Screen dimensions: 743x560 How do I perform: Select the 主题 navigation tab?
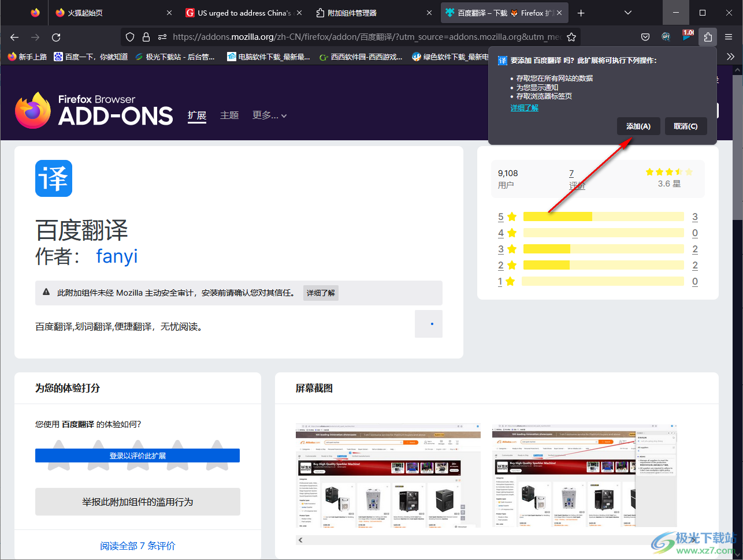[229, 115]
